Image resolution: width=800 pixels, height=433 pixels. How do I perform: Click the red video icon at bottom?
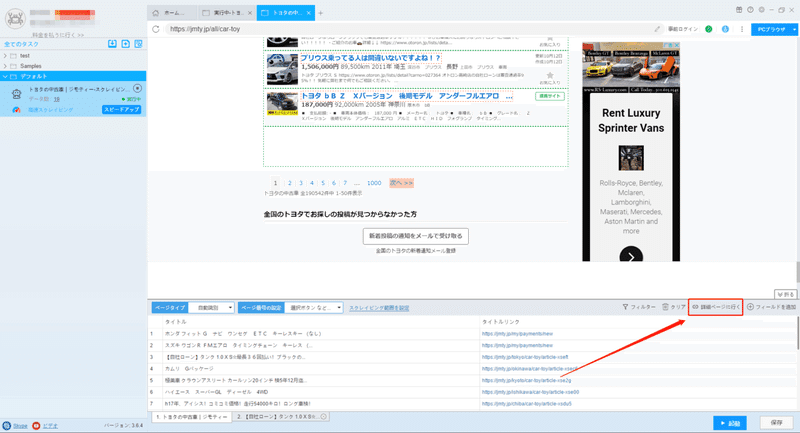point(36,425)
